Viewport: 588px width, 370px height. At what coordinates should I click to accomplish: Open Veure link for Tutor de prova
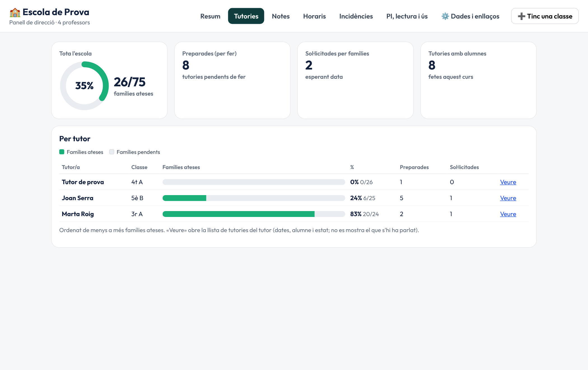pyautogui.click(x=508, y=182)
